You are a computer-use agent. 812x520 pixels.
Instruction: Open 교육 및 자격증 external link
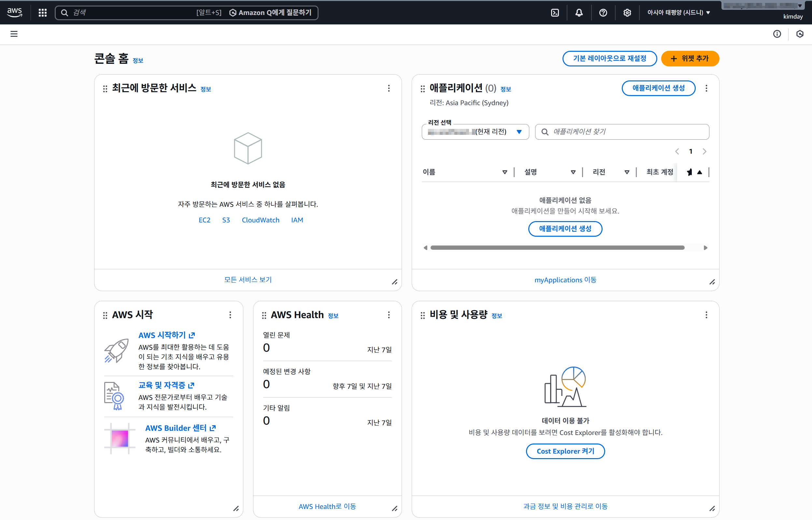tap(166, 385)
